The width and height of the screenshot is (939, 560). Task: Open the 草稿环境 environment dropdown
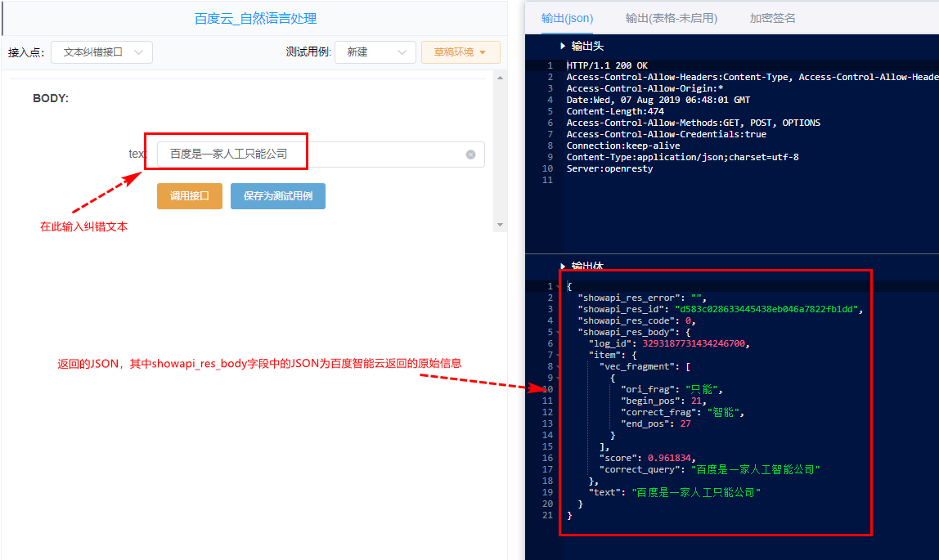tap(461, 52)
